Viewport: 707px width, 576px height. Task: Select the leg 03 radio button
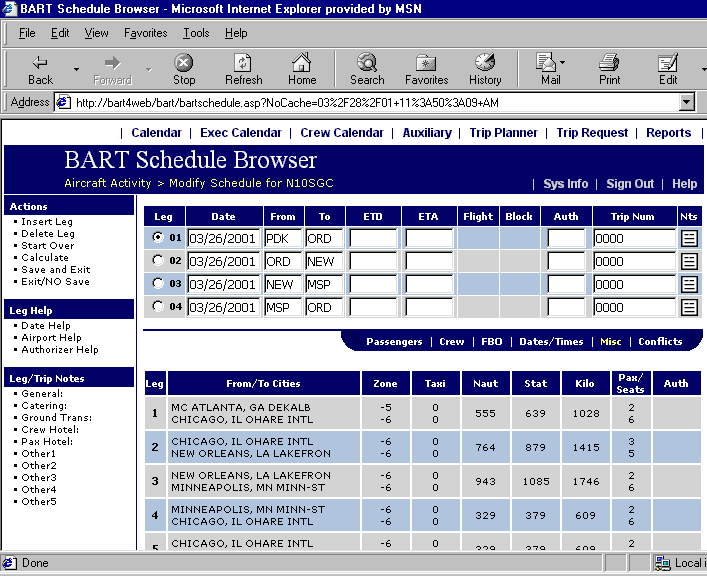156,284
